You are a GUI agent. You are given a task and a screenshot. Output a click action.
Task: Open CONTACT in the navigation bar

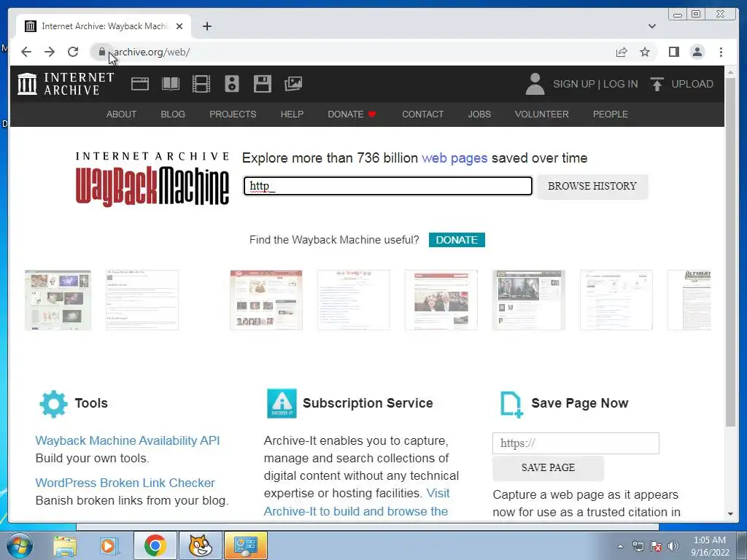click(x=422, y=114)
